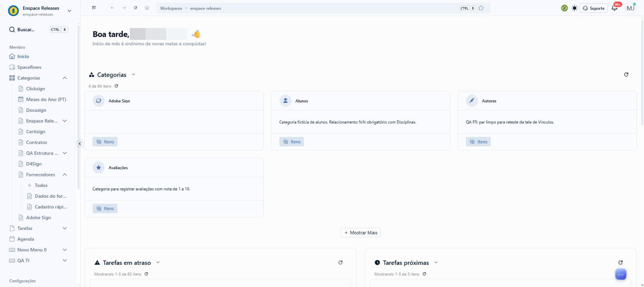This screenshot has height=287, width=644.
Task: Open the Buscar search field
Action: (39, 30)
